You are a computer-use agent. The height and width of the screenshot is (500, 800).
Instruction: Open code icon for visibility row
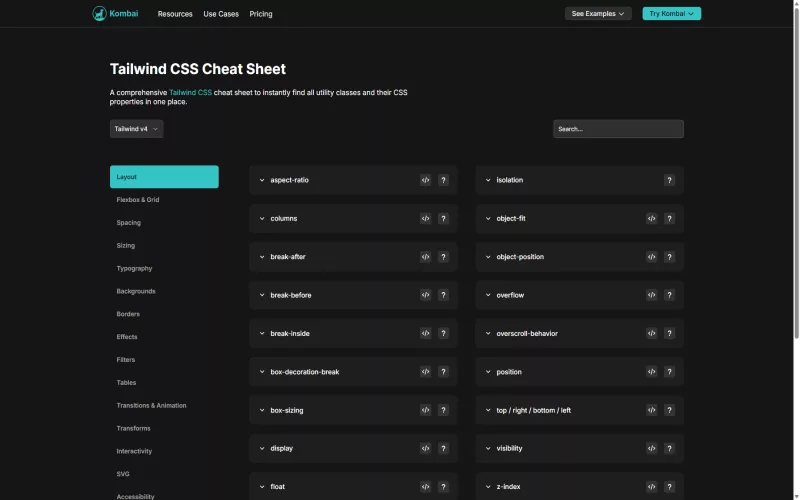tap(652, 448)
